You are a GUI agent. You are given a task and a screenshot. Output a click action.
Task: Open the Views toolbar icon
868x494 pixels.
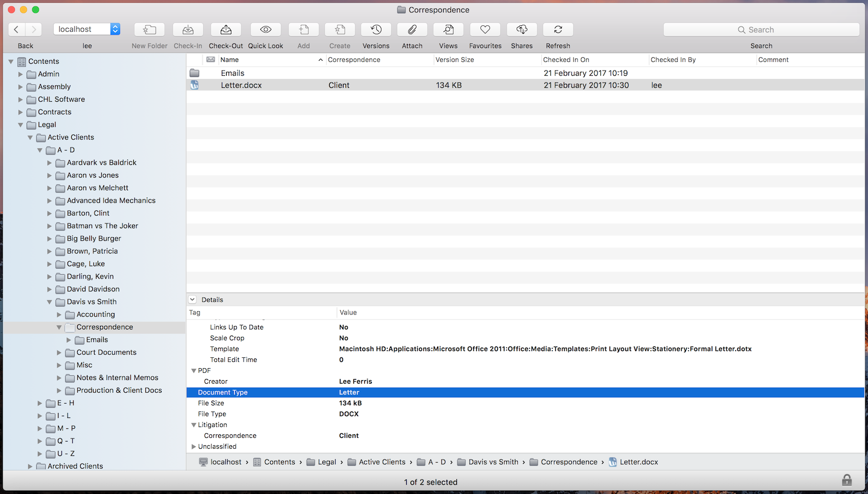[x=448, y=30]
